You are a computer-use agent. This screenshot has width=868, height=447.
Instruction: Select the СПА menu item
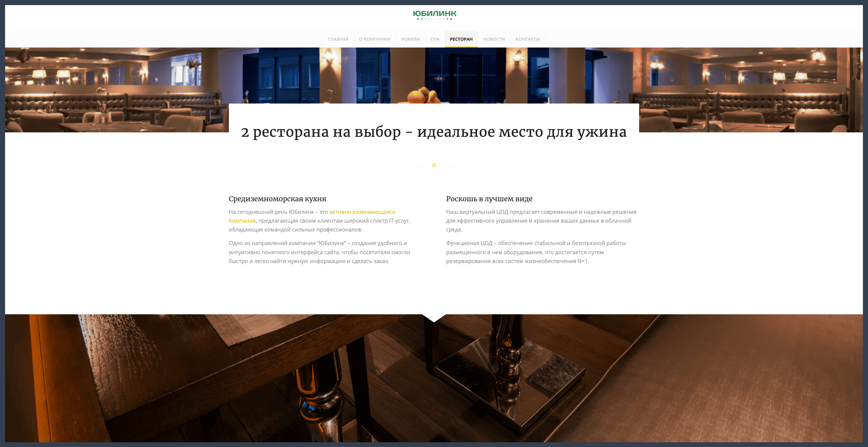tap(435, 39)
